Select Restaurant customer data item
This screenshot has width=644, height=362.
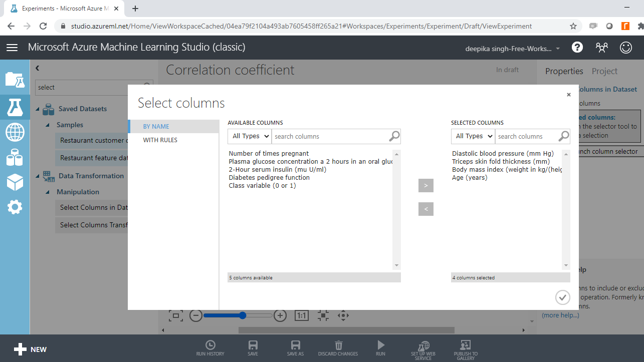point(92,141)
